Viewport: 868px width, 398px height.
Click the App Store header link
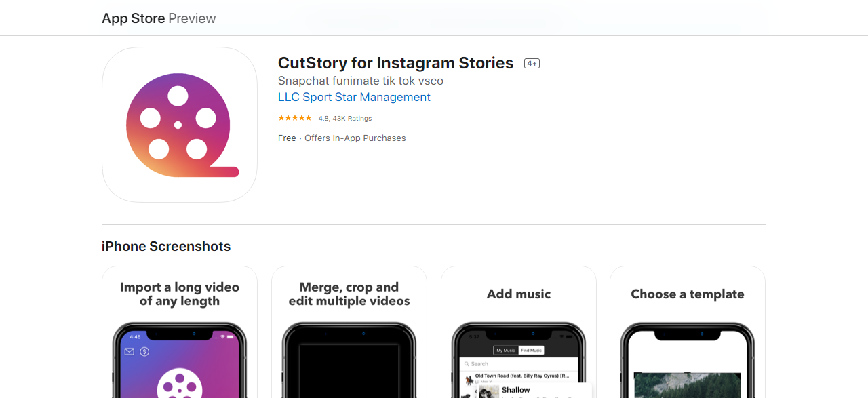click(134, 18)
